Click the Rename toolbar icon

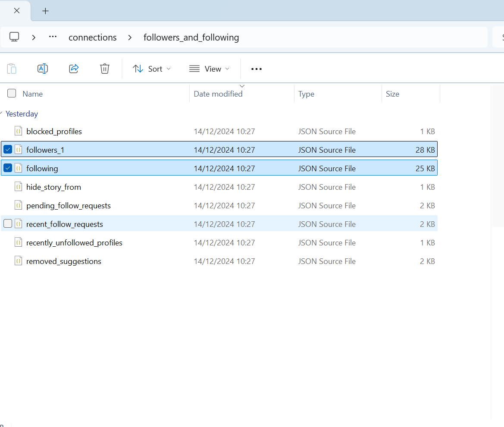point(42,69)
